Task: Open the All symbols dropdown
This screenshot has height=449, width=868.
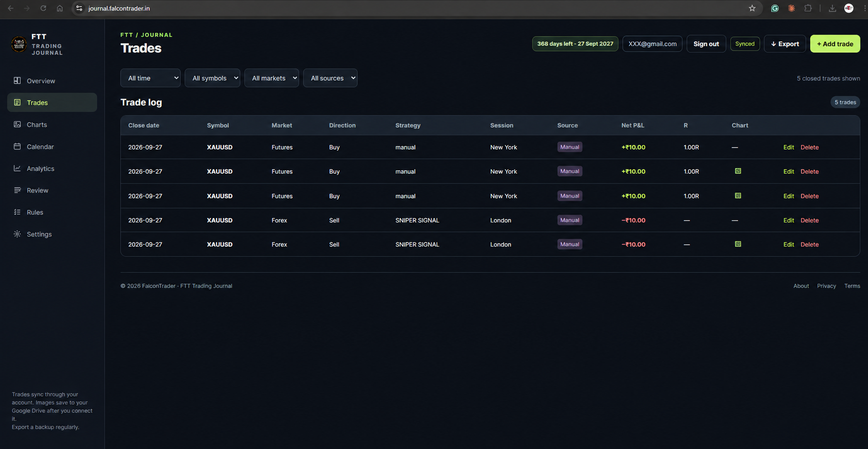Action: point(213,78)
